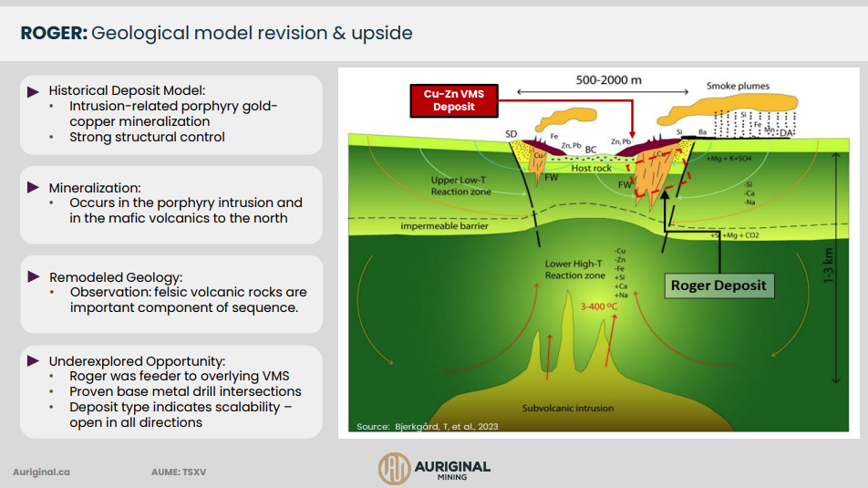The height and width of the screenshot is (488, 868).
Task: Click the purple arrow beside Underexplored Opportunity
Action: [x=34, y=361]
